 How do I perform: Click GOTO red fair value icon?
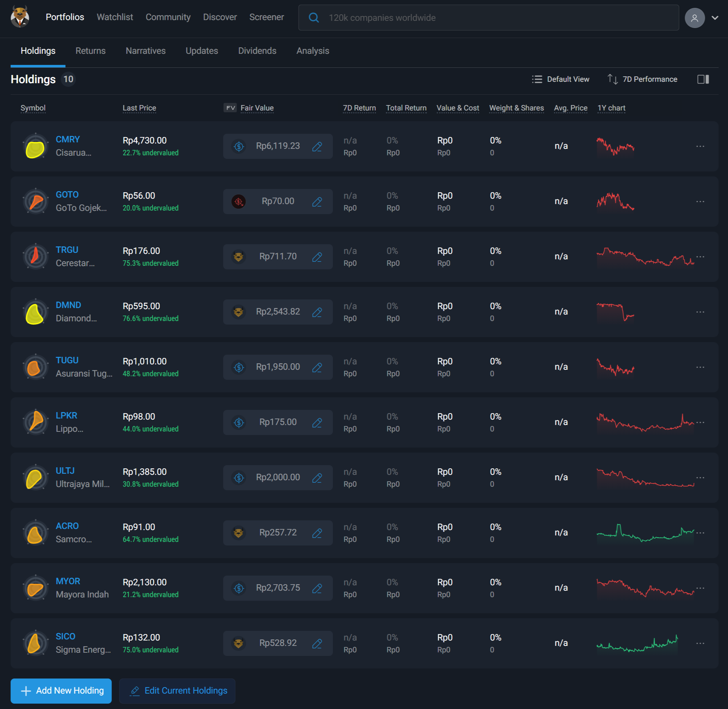click(239, 202)
